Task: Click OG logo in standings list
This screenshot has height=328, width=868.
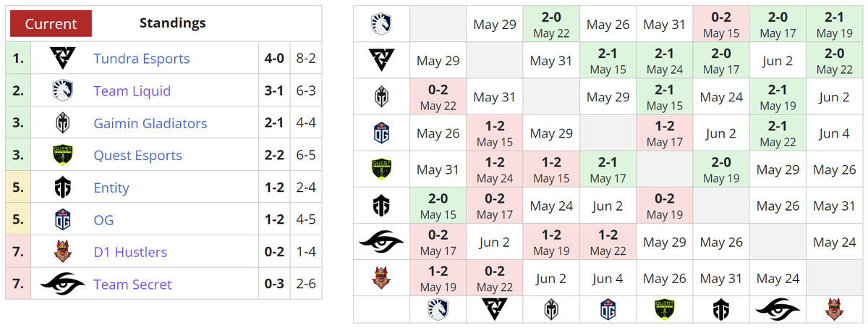Action: click(x=62, y=220)
